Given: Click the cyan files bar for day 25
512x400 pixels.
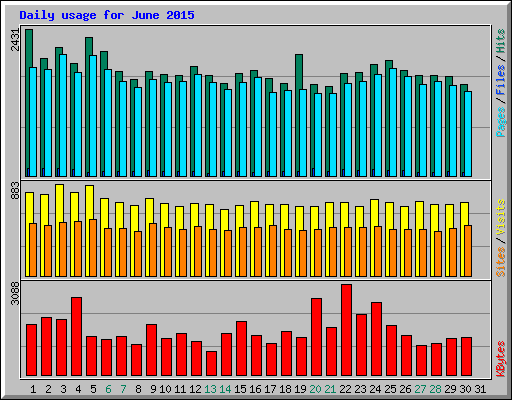Looking at the screenshot, I should pos(393,122).
